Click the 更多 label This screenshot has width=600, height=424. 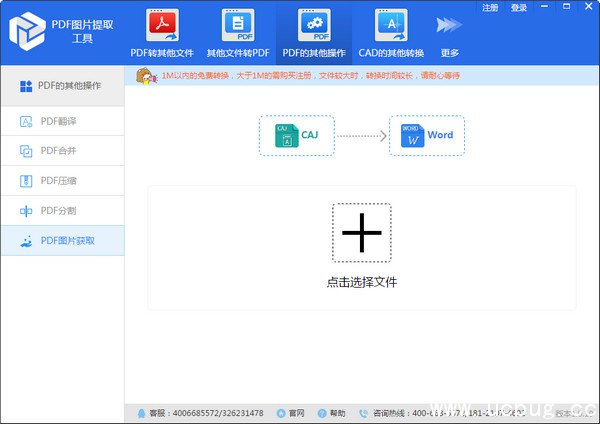tap(450, 53)
